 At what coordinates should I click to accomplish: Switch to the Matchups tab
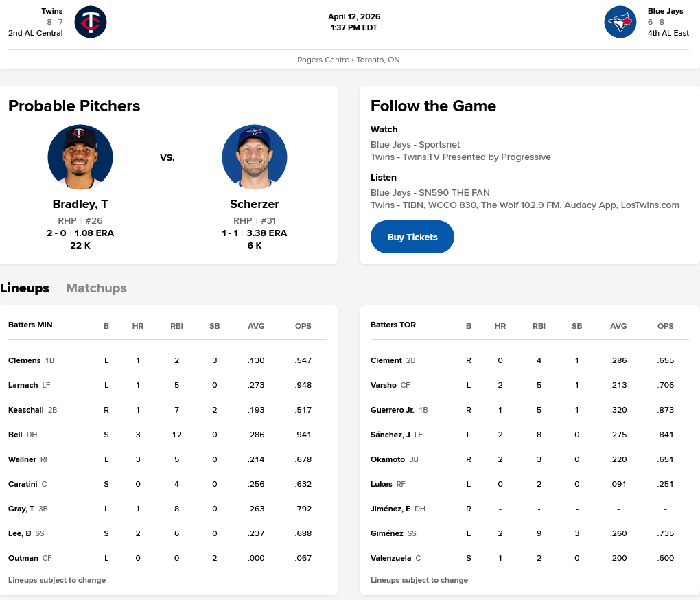[96, 288]
